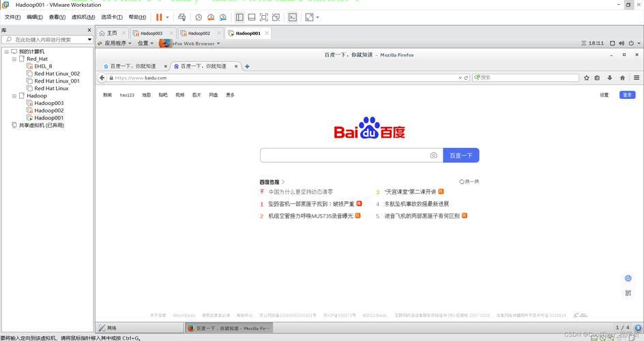Click the guest power icon
The height and width of the screenshot is (341, 644).
click(x=631, y=43)
